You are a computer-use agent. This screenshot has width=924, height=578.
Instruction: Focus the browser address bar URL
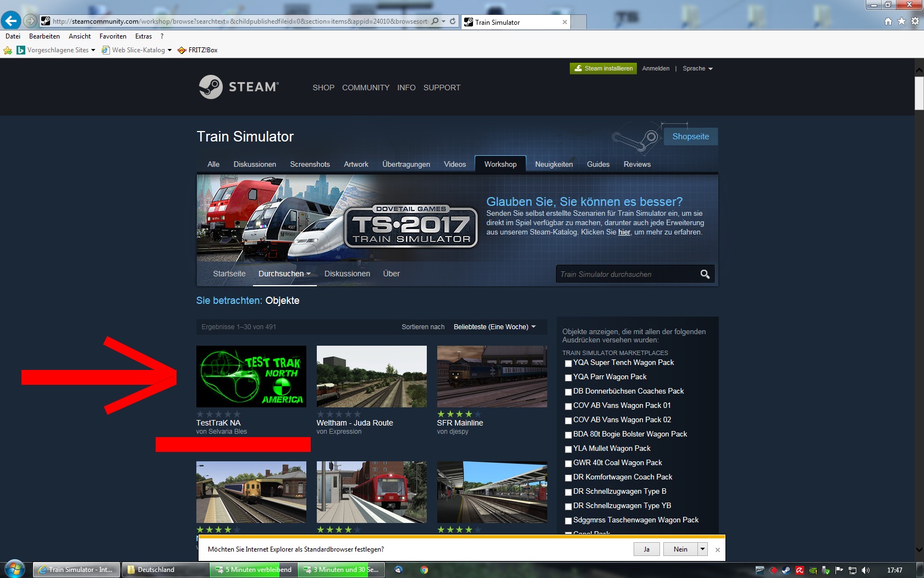[240, 21]
